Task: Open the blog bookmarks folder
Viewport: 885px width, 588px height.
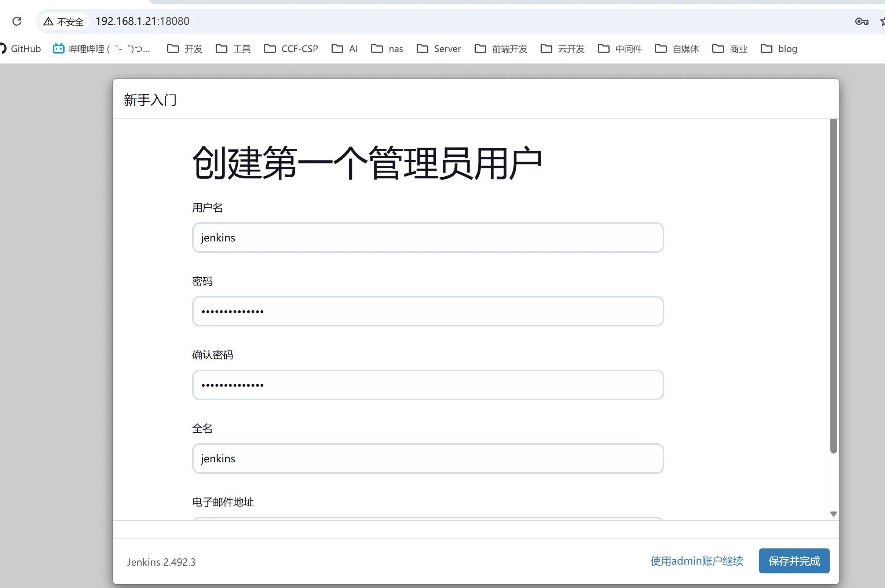Action: point(779,49)
